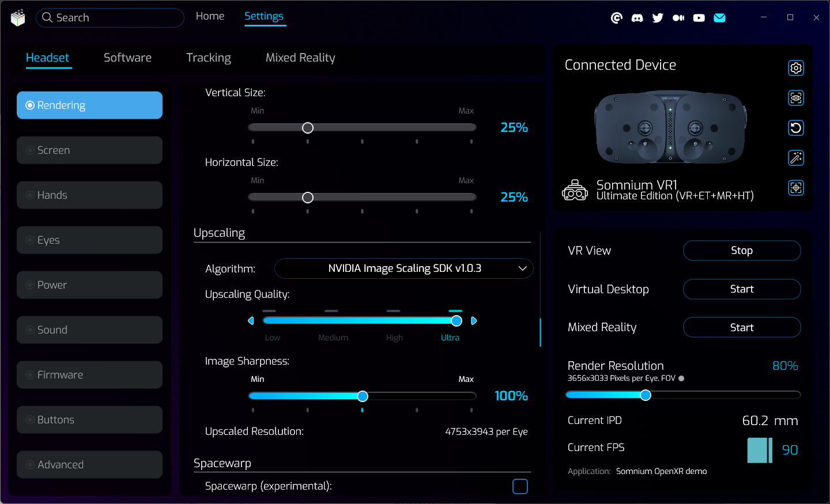Open the YouTube channel icon

tap(699, 18)
